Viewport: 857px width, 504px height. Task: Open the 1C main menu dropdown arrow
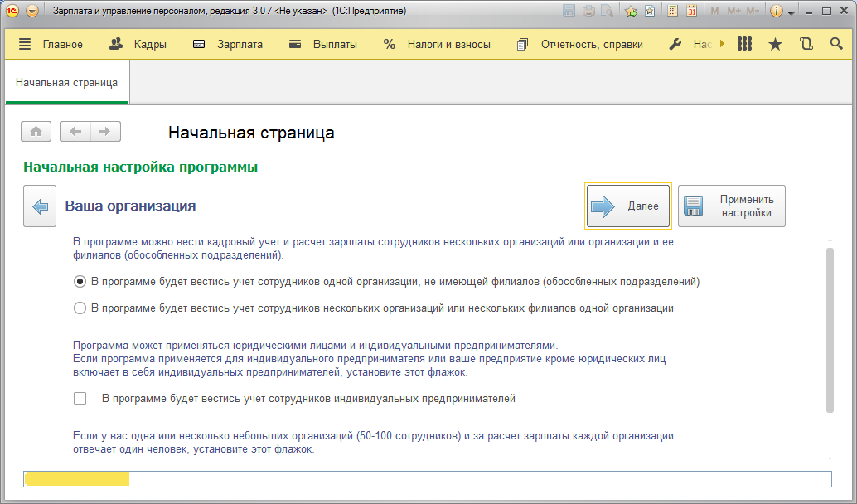point(32,12)
